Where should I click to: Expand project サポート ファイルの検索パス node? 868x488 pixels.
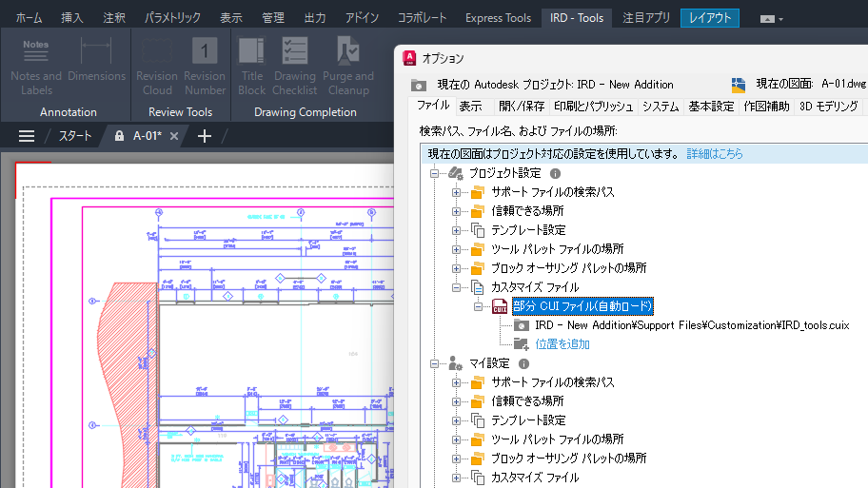[x=456, y=192]
